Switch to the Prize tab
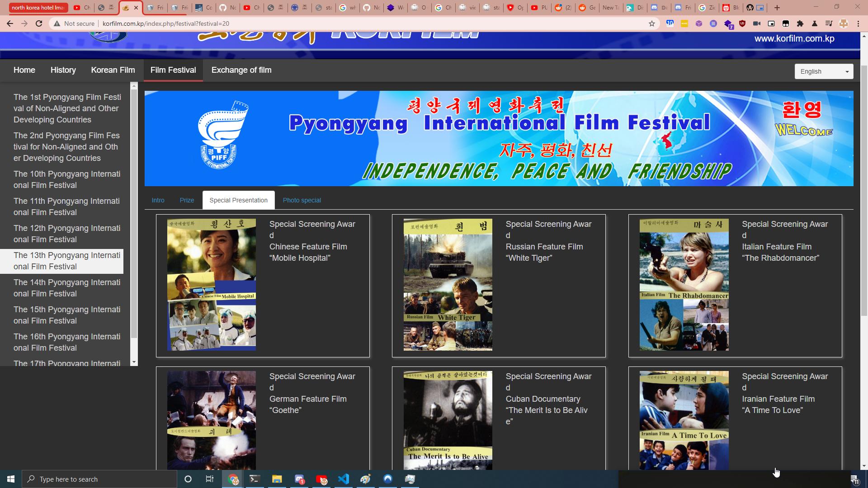The height and width of the screenshot is (488, 868). click(187, 200)
